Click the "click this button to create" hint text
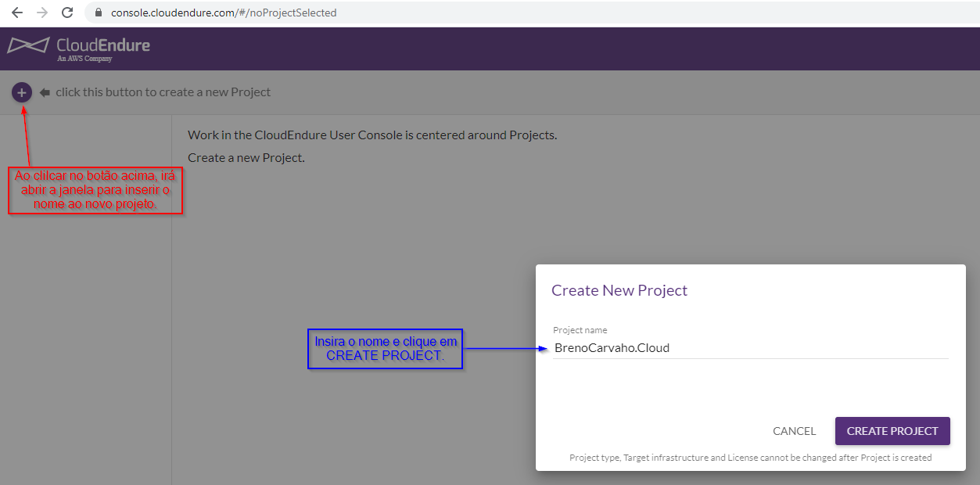980x485 pixels. click(163, 92)
